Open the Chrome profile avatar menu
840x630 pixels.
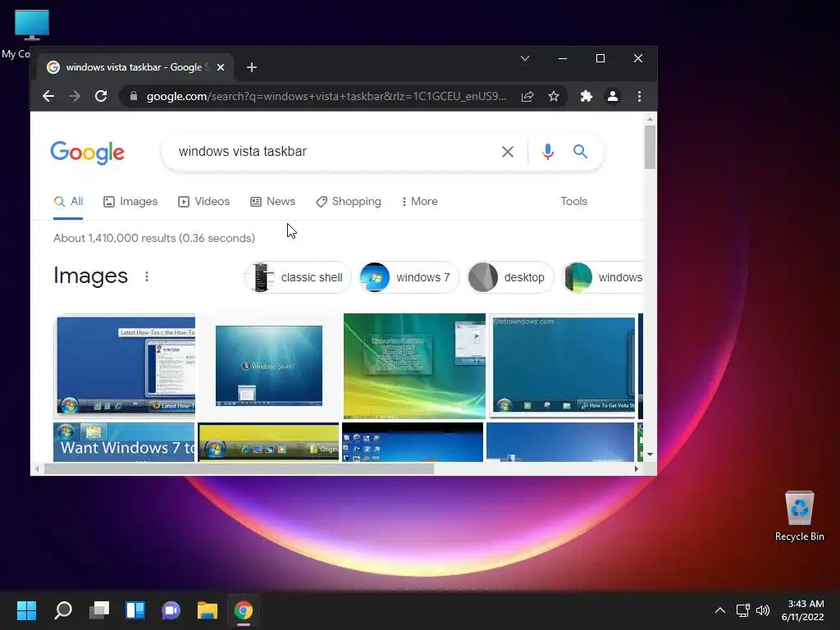pyautogui.click(x=612, y=97)
